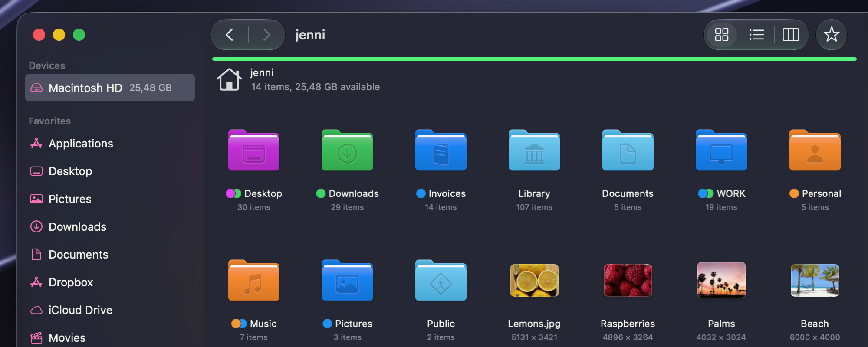Click the Movies clapperboard icon
Viewport: 868px width, 347px height.
click(36, 338)
